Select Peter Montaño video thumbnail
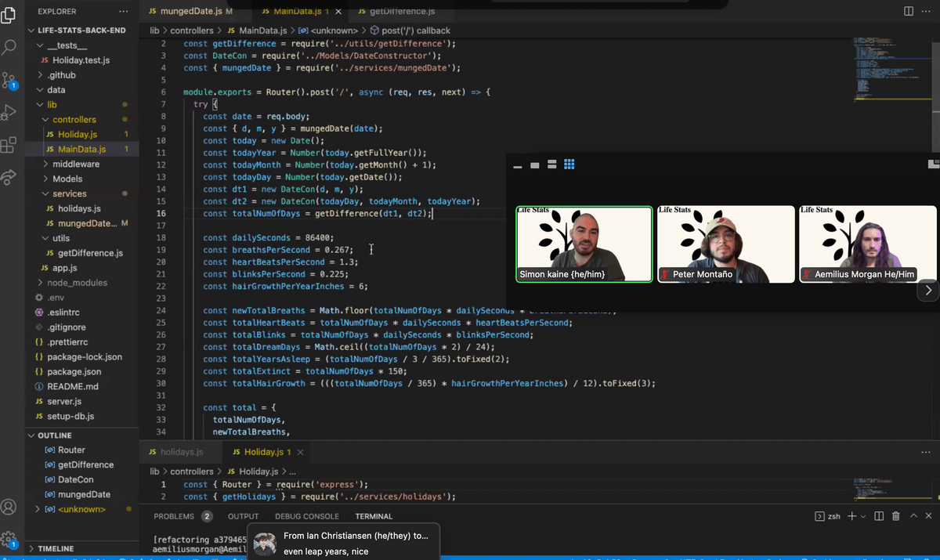The width and height of the screenshot is (940, 560). pyautogui.click(x=726, y=244)
